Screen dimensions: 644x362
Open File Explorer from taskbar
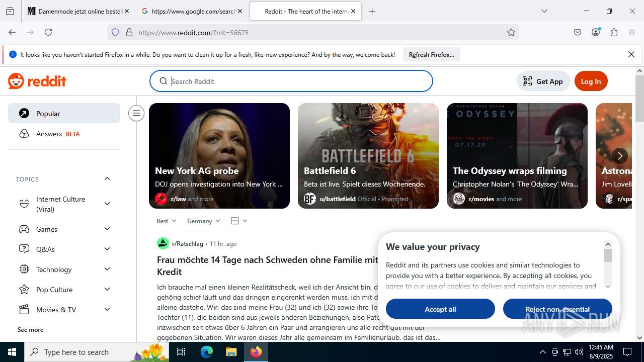point(231,352)
